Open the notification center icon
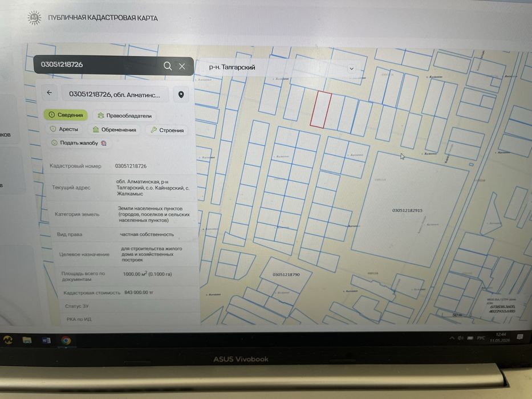Screen dimensions: 532x399 click(520, 336)
